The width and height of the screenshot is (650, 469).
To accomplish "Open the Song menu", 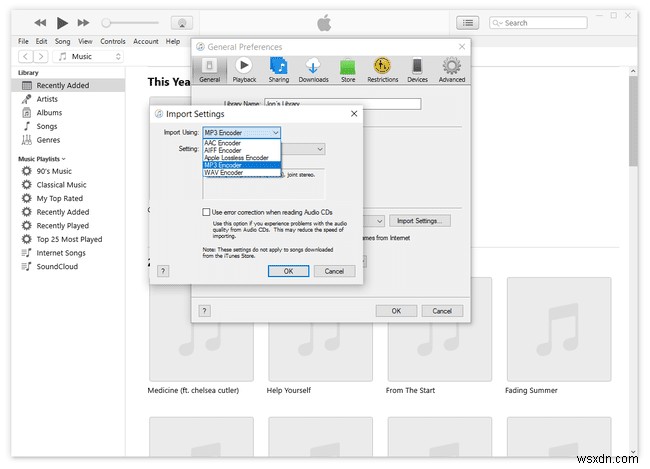I will tap(63, 41).
